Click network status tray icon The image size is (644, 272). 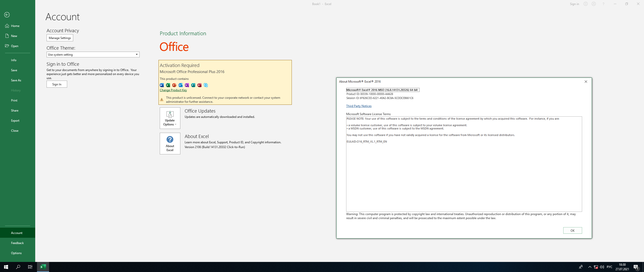(x=596, y=267)
